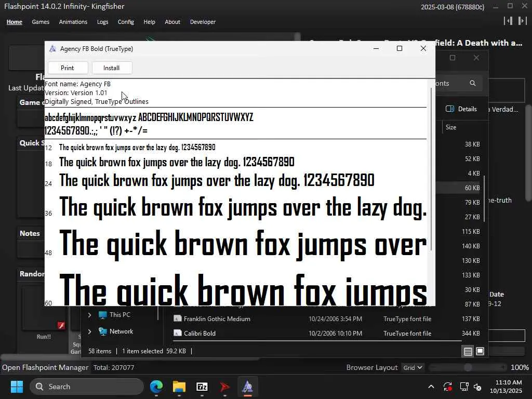Maximize the Agency FB Bold font window

[400, 48]
